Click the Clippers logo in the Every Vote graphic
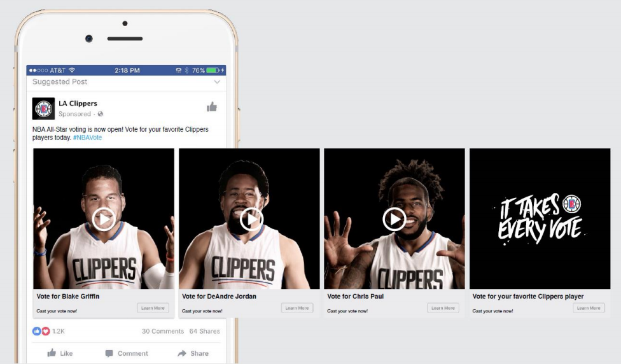This screenshot has width=621, height=364. tap(571, 204)
